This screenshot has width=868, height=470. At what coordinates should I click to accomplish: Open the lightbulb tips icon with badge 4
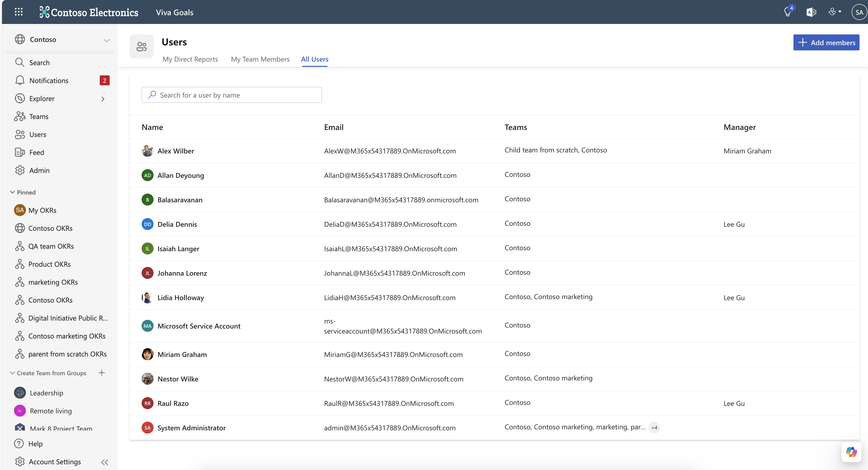pos(787,12)
